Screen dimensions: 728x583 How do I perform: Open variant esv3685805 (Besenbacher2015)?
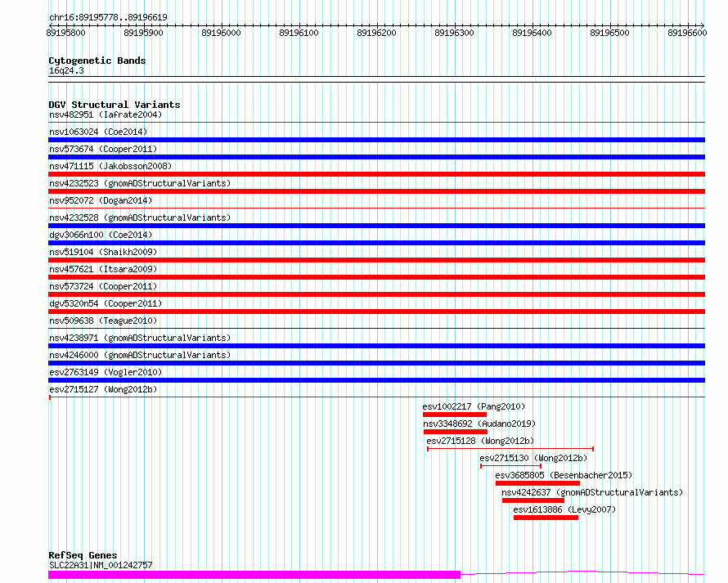click(564, 475)
